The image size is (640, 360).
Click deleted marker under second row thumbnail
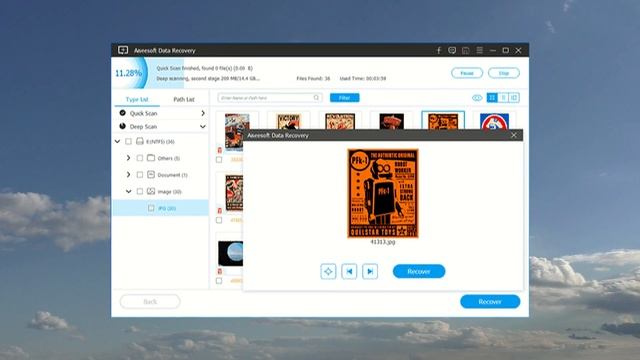tap(220, 211)
